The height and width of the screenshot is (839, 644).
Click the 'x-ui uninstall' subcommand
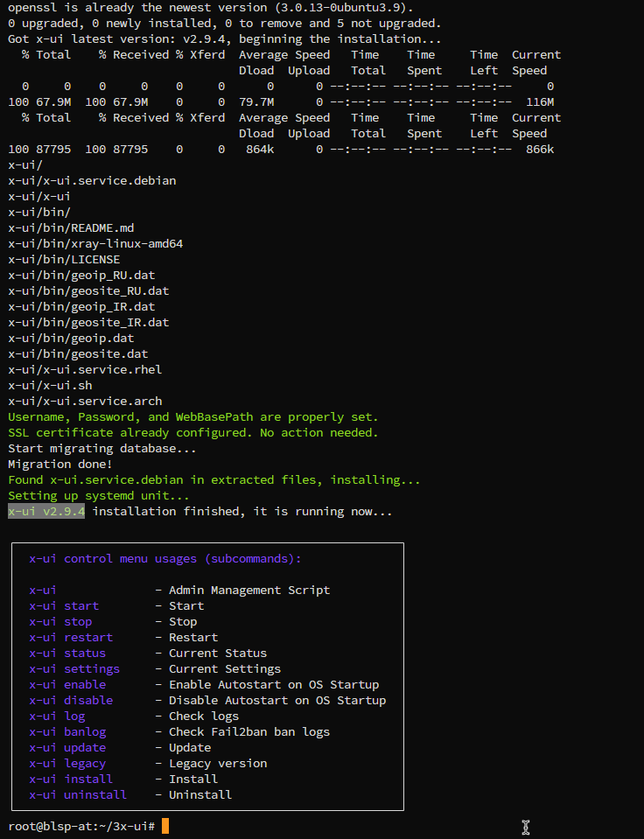(78, 794)
